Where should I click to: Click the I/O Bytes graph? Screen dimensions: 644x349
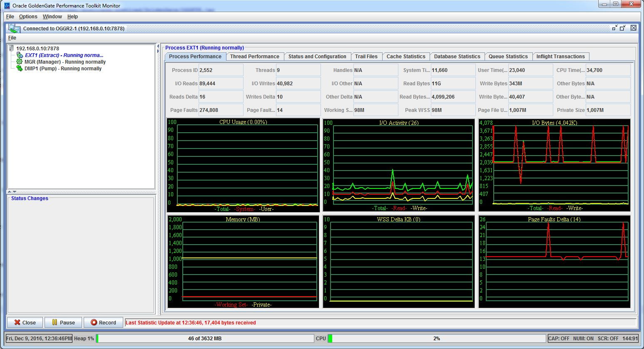pos(554,165)
